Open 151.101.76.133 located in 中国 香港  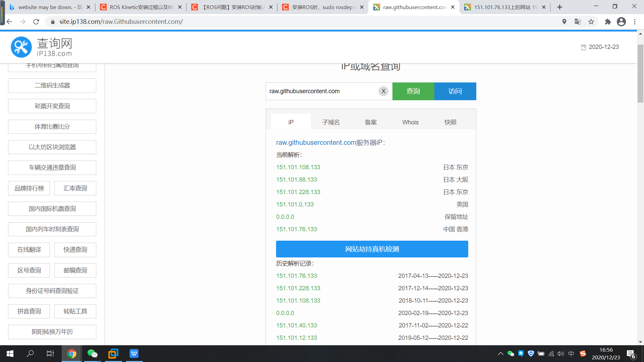pos(297,229)
